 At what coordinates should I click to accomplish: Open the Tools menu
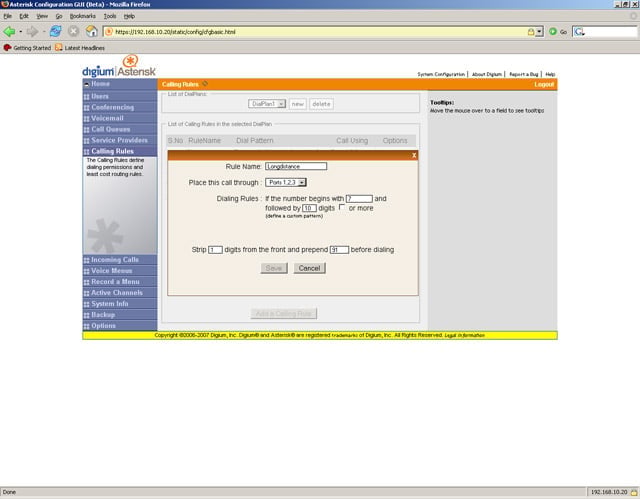pyautogui.click(x=110, y=16)
